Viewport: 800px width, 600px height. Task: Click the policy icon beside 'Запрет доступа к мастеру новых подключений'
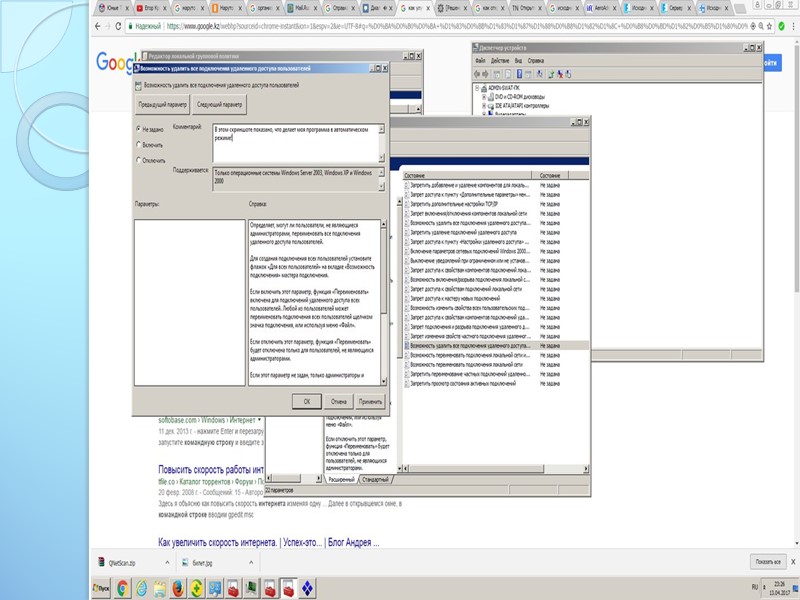(407, 298)
